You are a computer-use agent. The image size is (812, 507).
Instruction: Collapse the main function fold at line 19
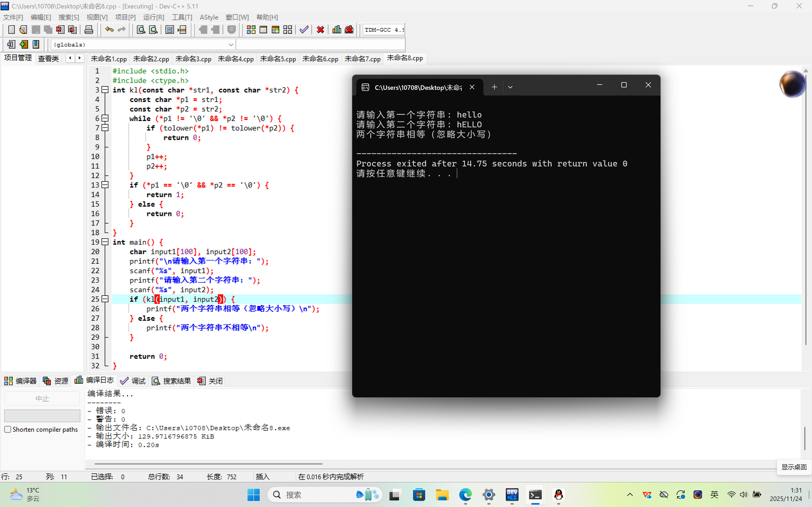pyautogui.click(x=105, y=242)
